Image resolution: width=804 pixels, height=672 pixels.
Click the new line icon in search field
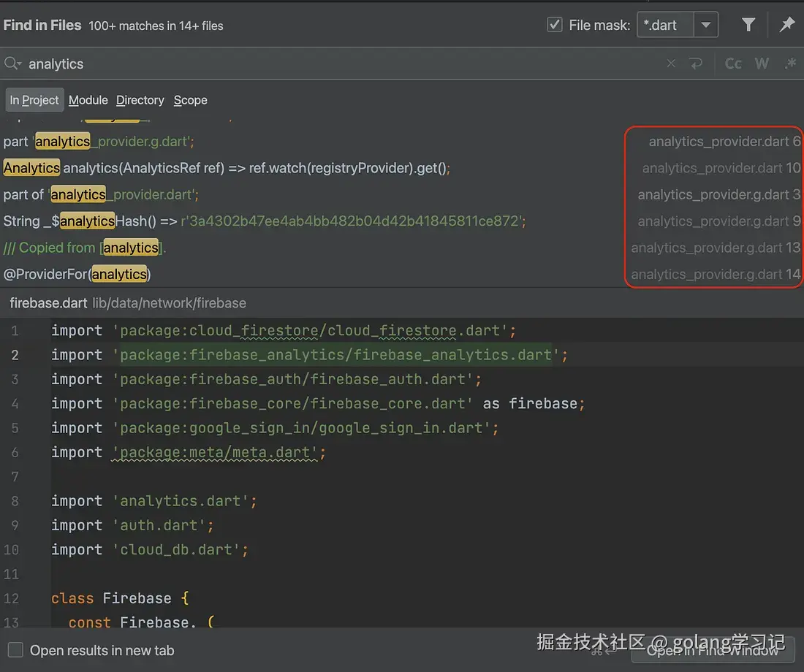pyautogui.click(x=696, y=64)
